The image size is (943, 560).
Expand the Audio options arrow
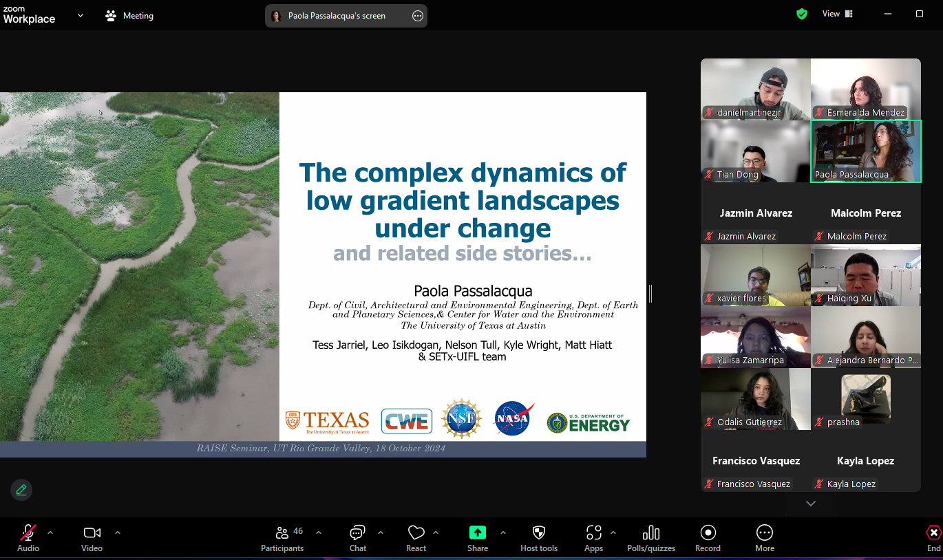point(50,532)
